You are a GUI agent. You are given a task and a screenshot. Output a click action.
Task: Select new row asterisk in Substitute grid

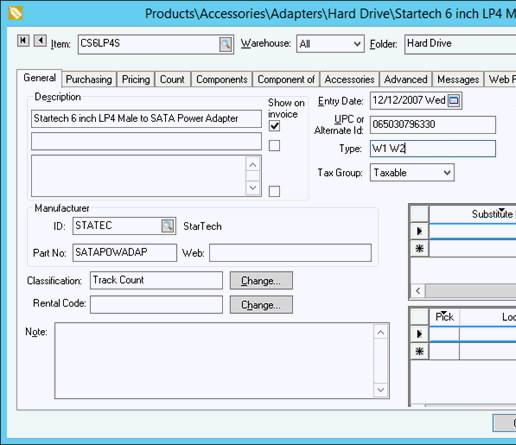(419, 248)
